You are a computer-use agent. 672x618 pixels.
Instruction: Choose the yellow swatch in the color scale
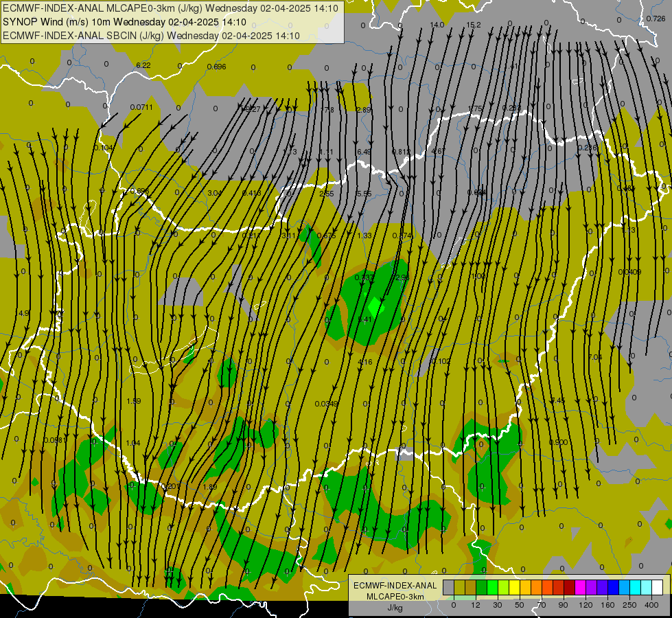click(x=514, y=587)
